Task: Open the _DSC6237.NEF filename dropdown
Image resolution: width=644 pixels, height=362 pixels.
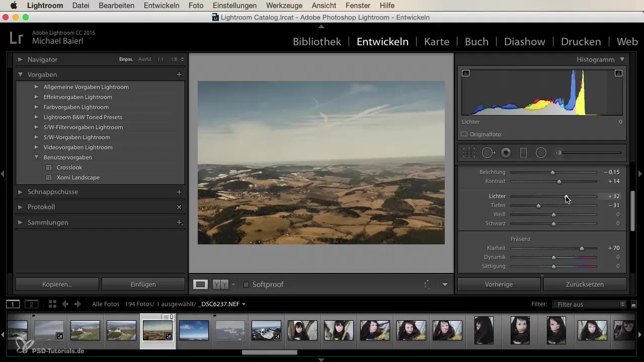Action: tap(222, 304)
